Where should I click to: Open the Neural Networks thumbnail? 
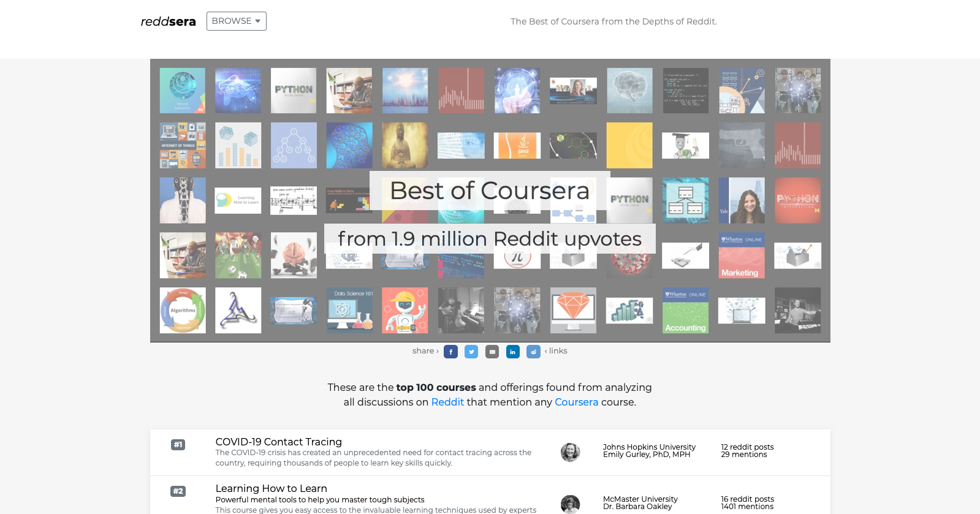coord(183,91)
